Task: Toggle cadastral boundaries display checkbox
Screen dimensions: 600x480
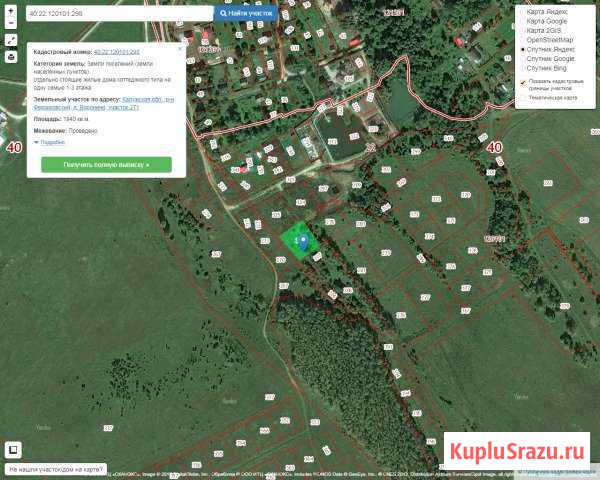Action: tap(523, 83)
